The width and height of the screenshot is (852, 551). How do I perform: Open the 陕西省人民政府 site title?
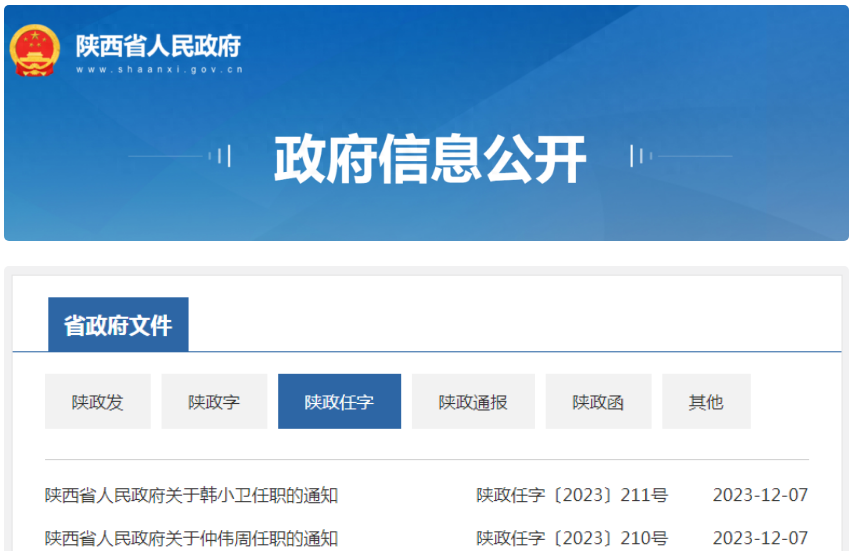click(158, 46)
